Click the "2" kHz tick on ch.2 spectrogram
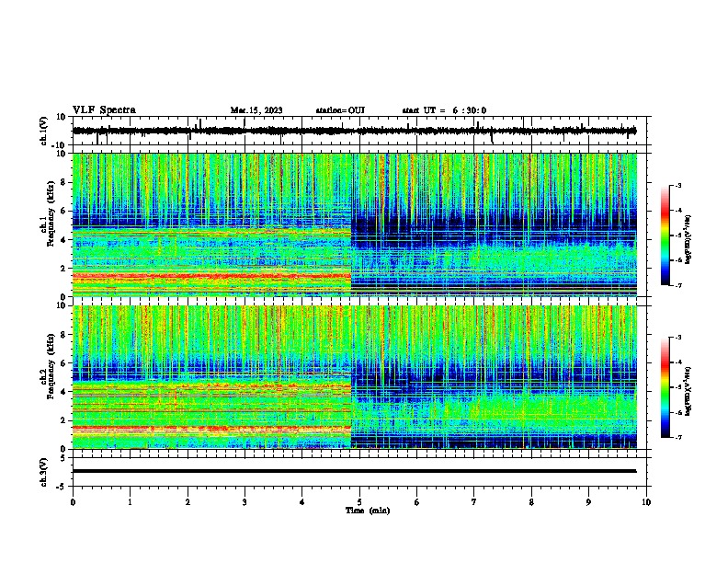The width and height of the screenshot is (728, 563). 63,420
